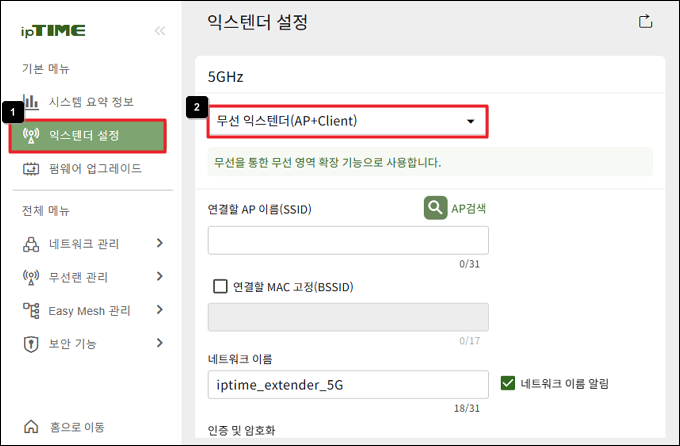Expand the Easy Mesh 관리 submenu arrow
680x446 pixels.
pos(160,310)
